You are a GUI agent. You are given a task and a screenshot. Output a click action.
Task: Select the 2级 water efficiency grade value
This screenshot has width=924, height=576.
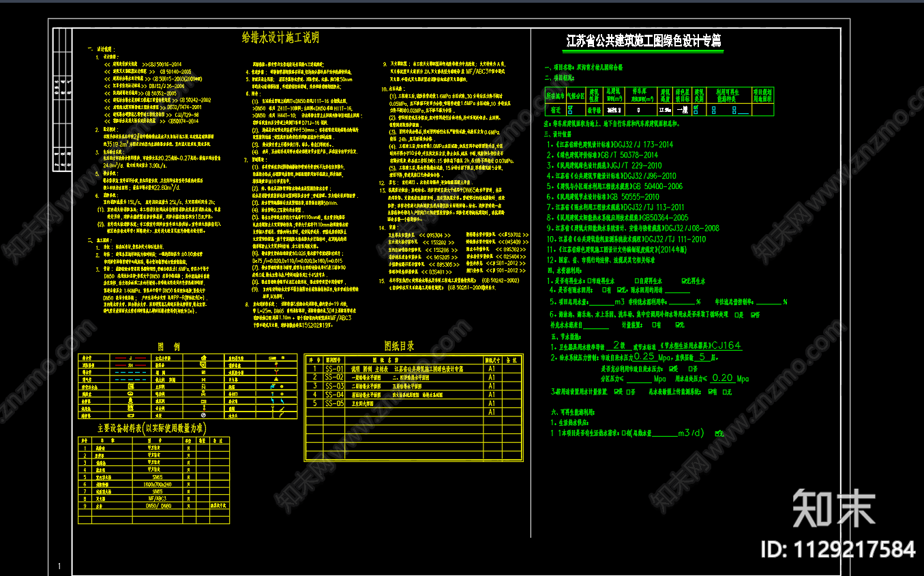(619, 345)
